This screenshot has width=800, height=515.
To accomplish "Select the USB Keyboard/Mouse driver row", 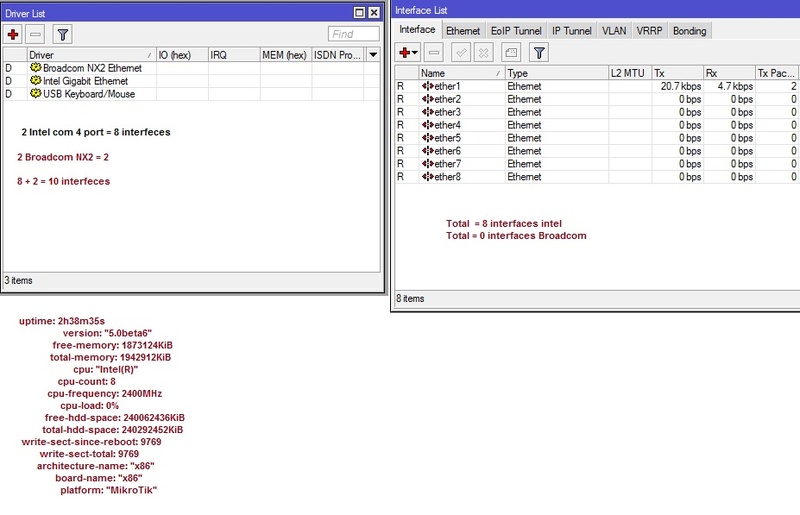I will (191, 94).
